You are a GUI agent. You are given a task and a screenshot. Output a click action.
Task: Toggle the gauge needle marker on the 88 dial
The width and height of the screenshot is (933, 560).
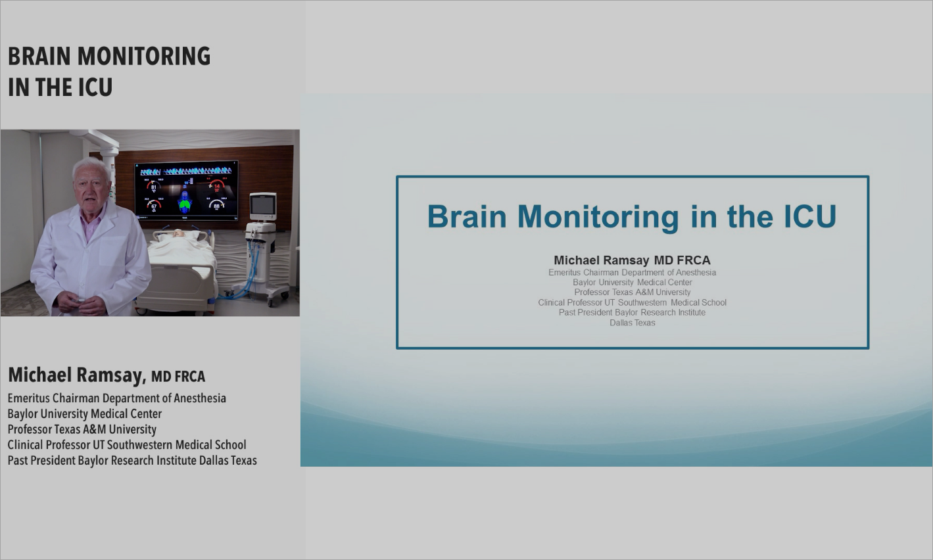pyautogui.click(x=222, y=204)
